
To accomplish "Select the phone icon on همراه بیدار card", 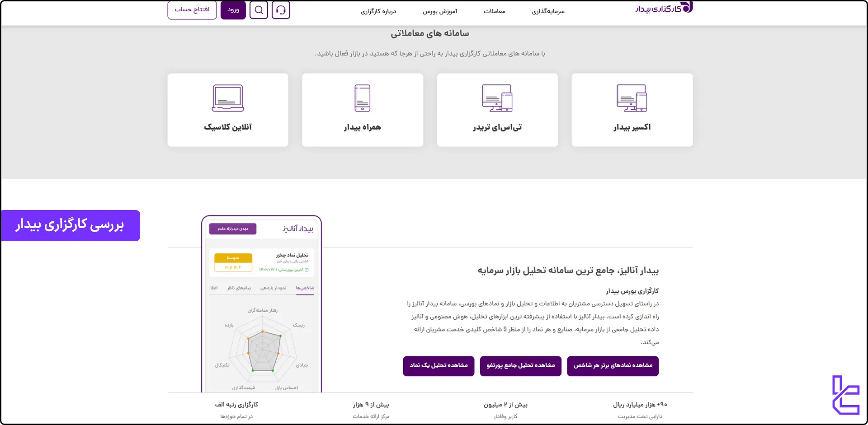I will click(x=362, y=98).
